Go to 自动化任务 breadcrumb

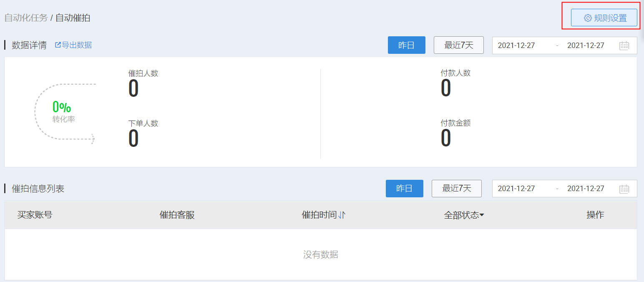[26, 18]
